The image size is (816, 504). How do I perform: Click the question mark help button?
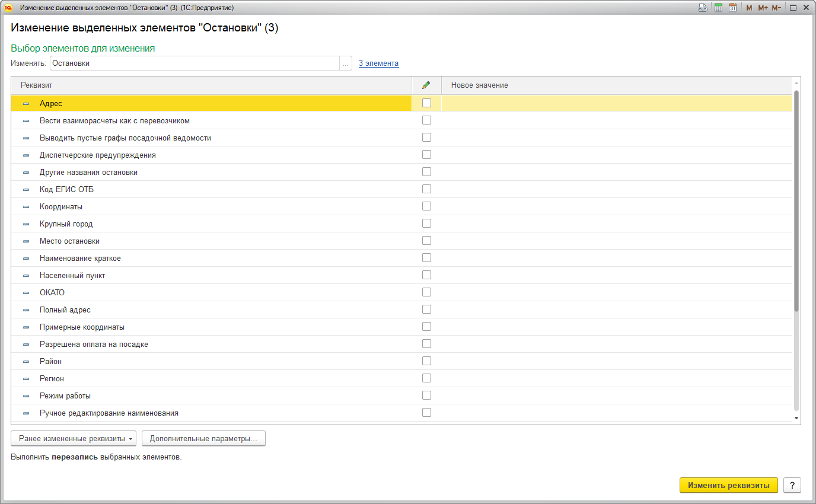[x=792, y=485]
